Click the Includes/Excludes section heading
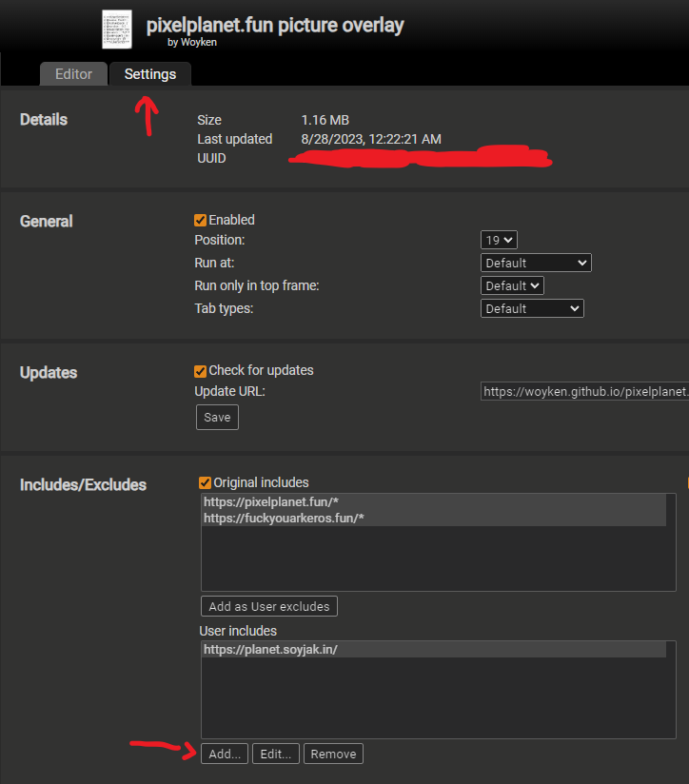The width and height of the screenshot is (689, 784). pyautogui.click(x=83, y=485)
